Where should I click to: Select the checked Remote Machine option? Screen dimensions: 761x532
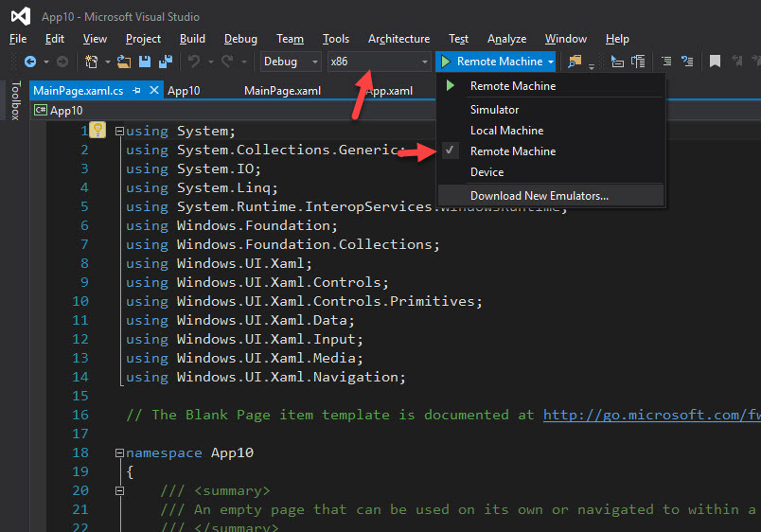550,151
